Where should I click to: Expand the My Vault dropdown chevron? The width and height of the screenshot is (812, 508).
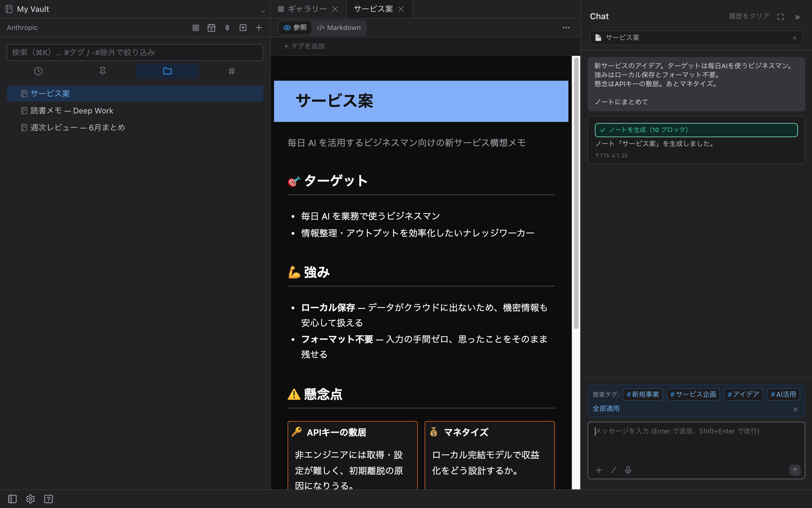point(263,11)
